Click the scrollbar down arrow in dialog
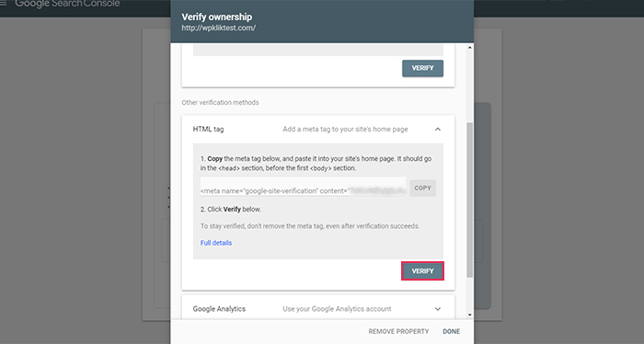The image size is (644, 344). point(470,315)
